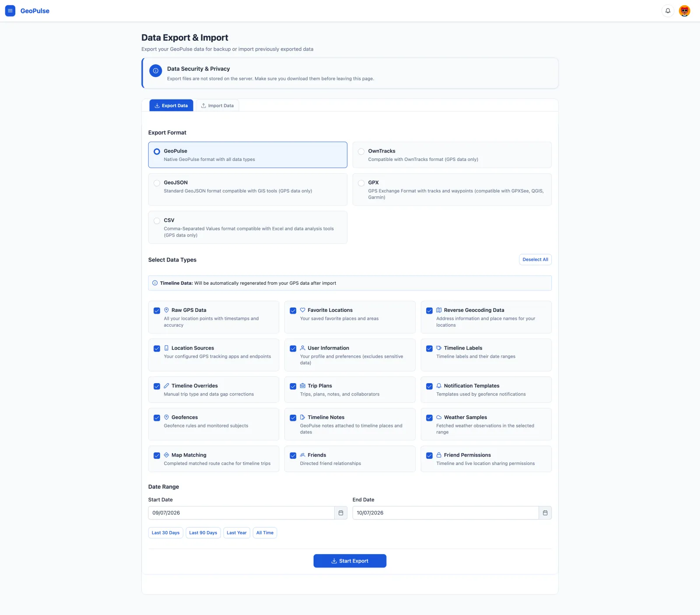Screen dimensions: 700x615
Task: Click the End Date input field
Action: 446,513
